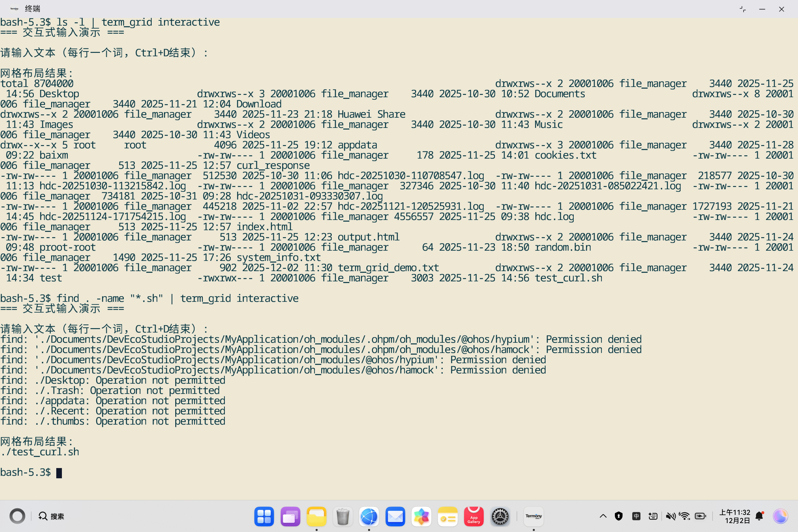Open the blue mail envelope app
This screenshot has height=532, width=798.
(x=395, y=516)
